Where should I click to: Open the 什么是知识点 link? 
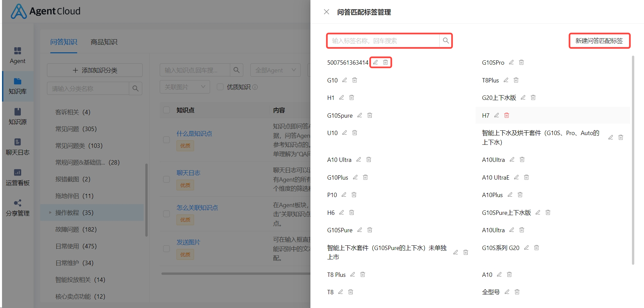[x=194, y=133]
